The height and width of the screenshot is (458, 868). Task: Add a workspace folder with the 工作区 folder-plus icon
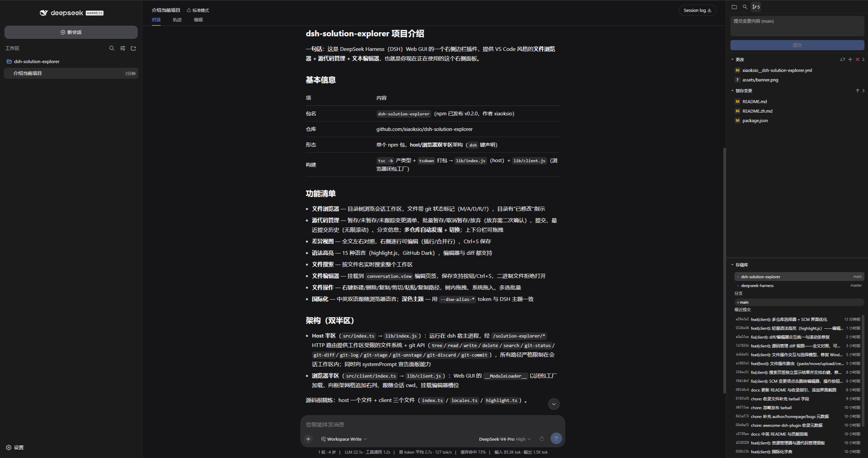coord(133,48)
